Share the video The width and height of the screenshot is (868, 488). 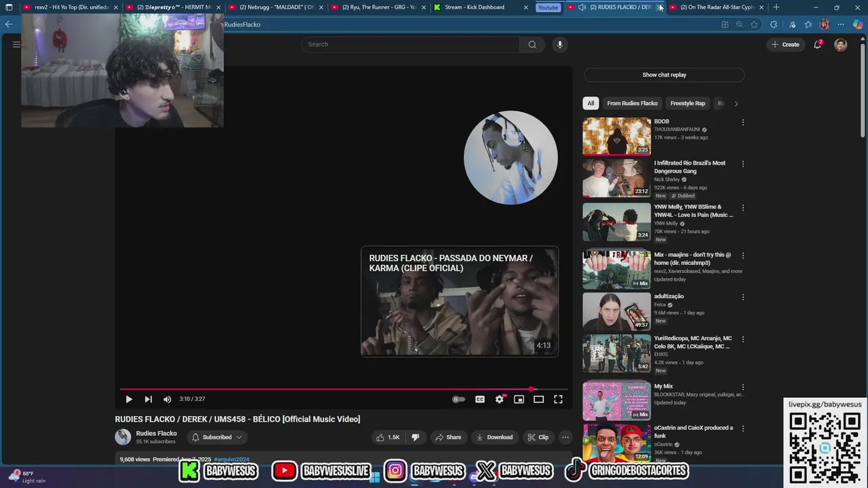pos(448,437)
